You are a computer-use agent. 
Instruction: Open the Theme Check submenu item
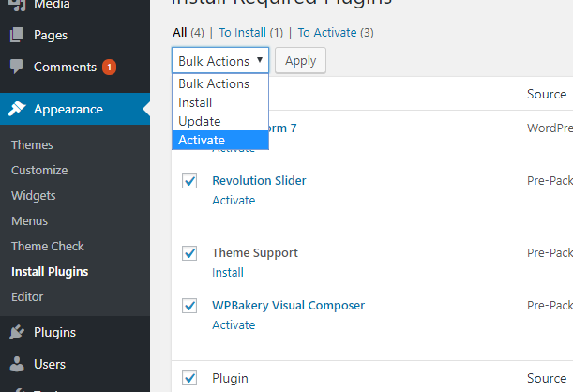(x=47, y=247)
